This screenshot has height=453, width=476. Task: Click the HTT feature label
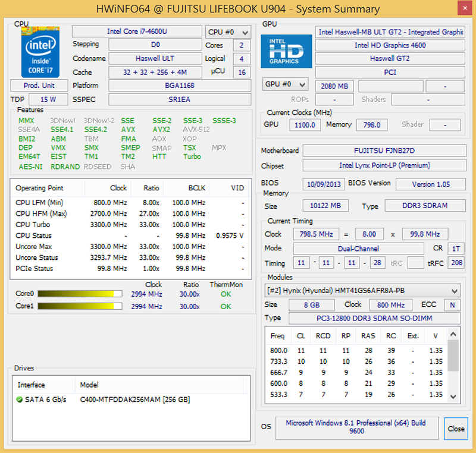(159, 156)
